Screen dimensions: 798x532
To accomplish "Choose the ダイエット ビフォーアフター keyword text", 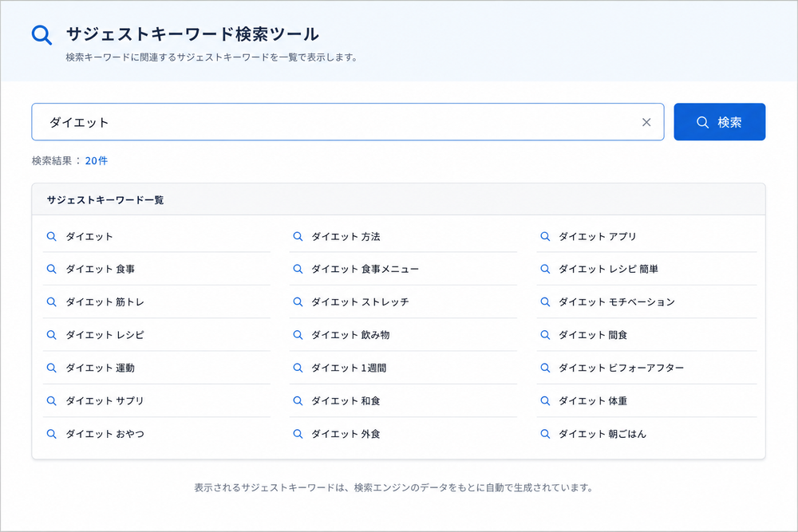I will 622,368.
